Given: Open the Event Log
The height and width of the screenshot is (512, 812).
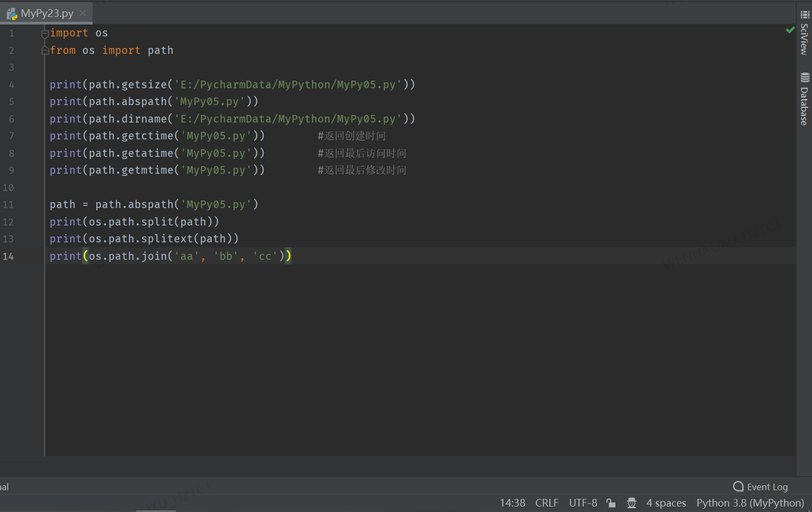Looking at the screenshot, I should pyautogui.click(x=761, y=486).
